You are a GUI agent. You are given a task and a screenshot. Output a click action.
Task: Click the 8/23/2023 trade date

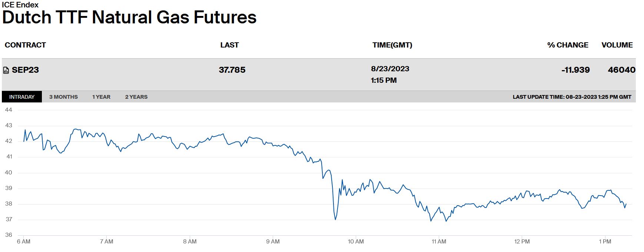[x=390, y=69]
